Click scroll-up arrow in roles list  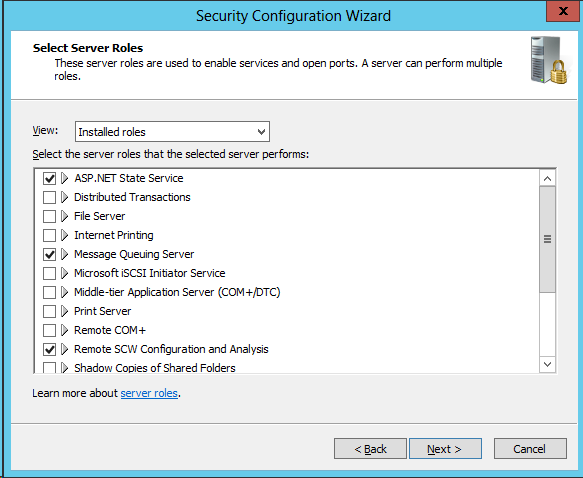[547, 179]
